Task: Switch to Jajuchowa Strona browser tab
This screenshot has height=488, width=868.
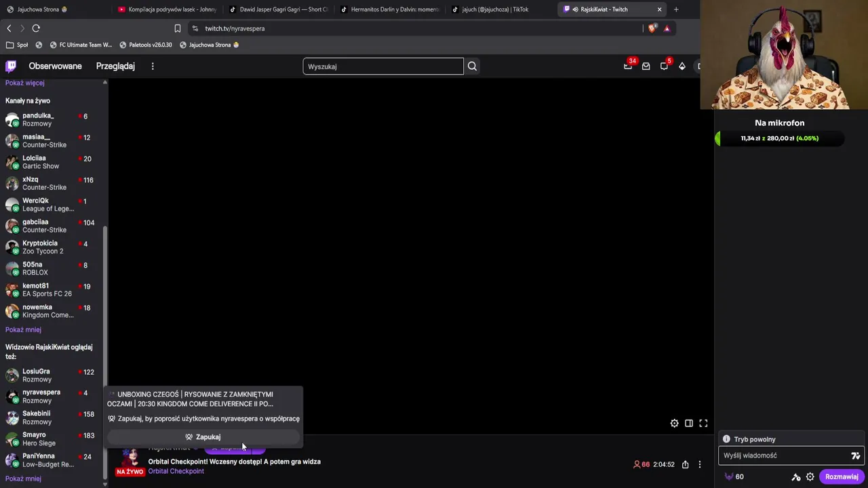Action: point(54,9)
